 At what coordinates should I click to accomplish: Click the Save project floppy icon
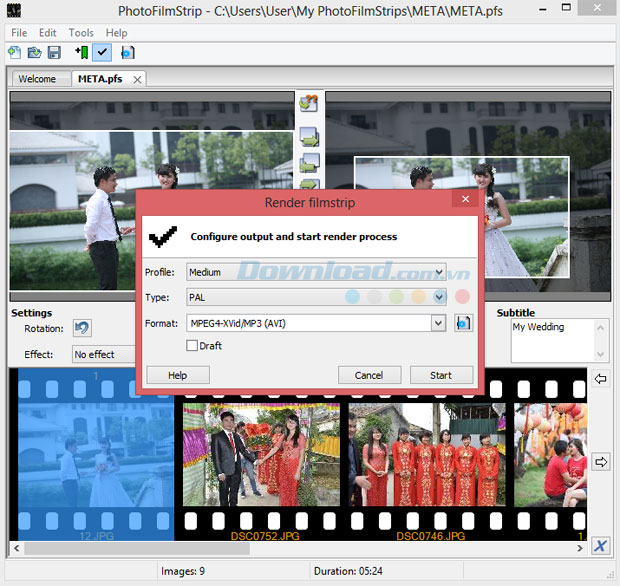pos(54,53)
